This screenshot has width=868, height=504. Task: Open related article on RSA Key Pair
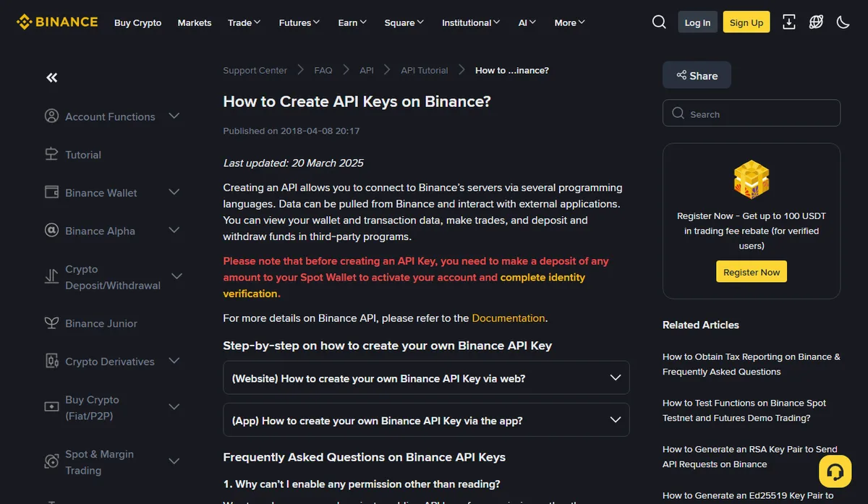(750, 456)
